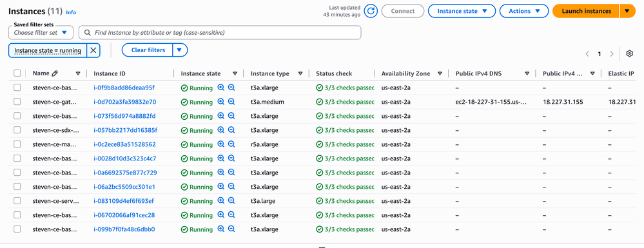The image size is (644, 248).
Task: Expand the Clear filters split arrow
Action: [180, 50]
